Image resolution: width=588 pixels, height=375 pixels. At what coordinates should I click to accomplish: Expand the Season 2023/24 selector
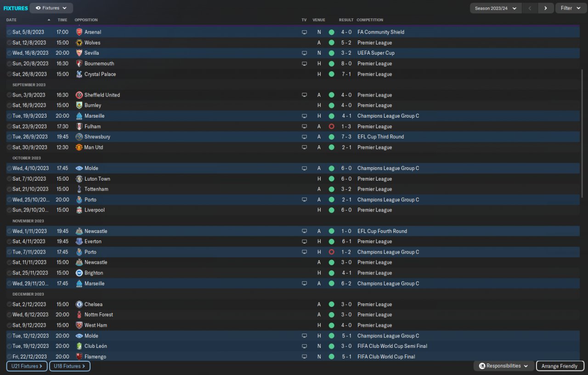tap(496, 8)
